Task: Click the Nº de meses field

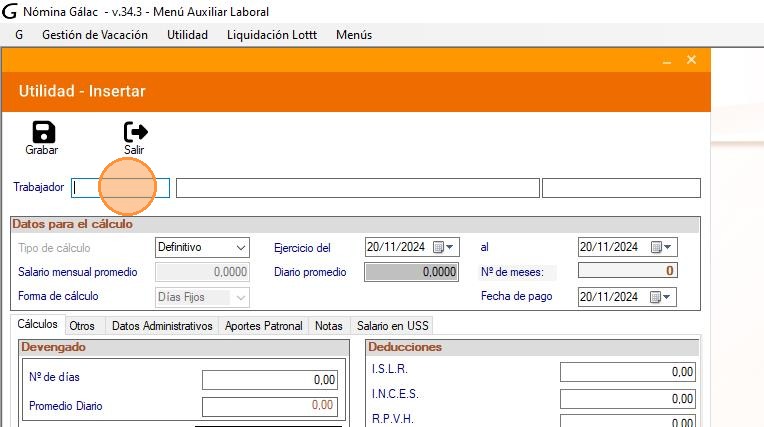Action: [628, 271]
